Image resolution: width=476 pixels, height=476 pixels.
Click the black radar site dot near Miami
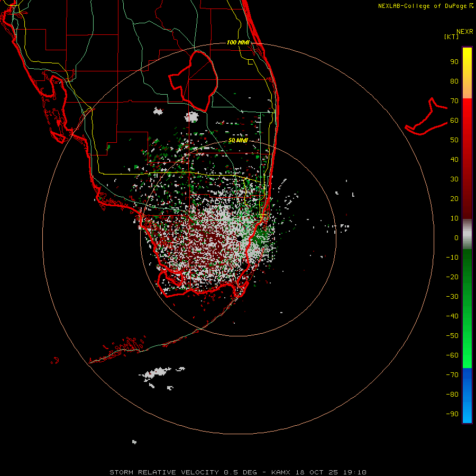pyautogui.click(x=240, y=239)
